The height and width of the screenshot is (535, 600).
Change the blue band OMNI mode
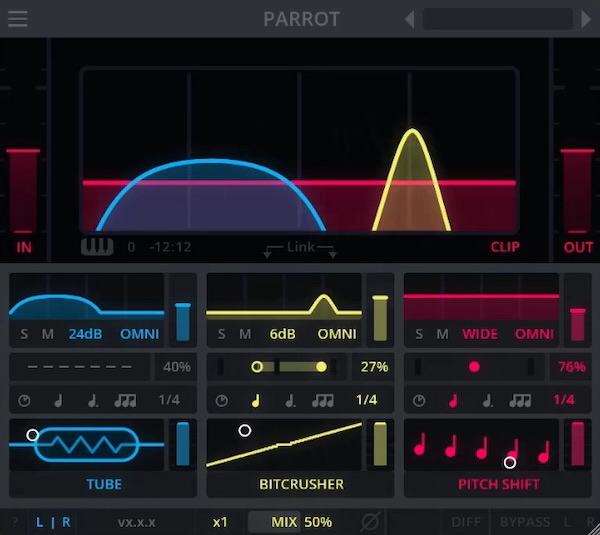(139, 334)
